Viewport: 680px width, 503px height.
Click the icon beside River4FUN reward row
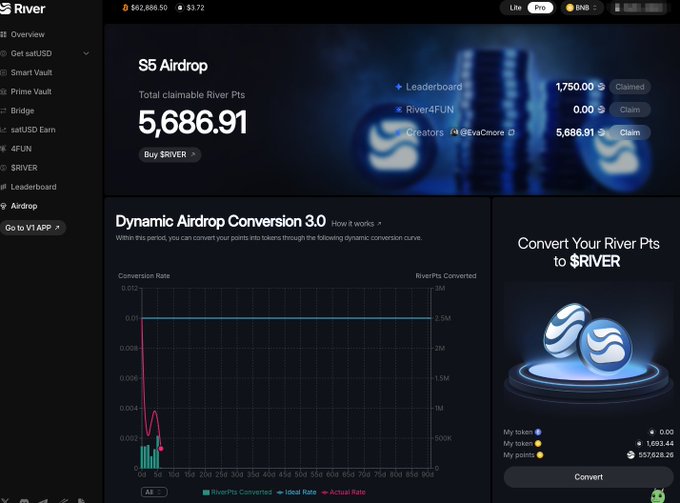point(398,110)
